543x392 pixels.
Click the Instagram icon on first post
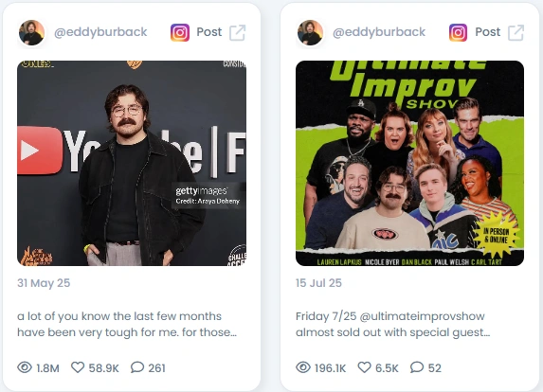180,32
